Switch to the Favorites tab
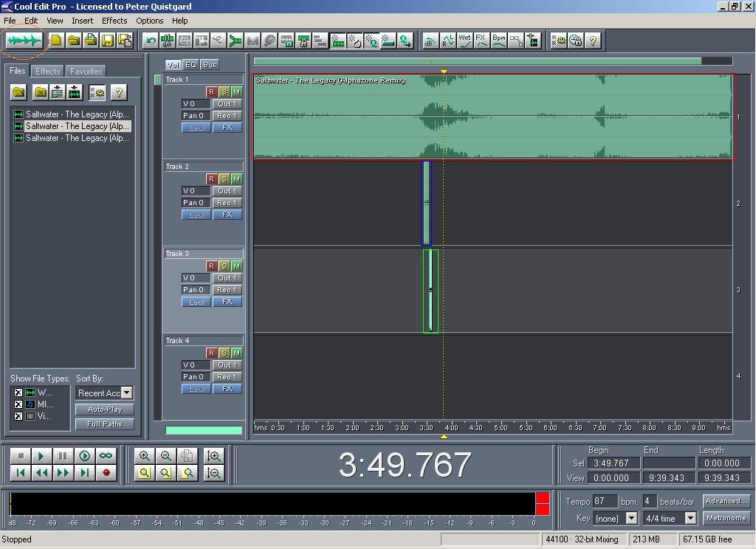This screenshot has height=549, width=756. pyautogui.click(x=86, y=72)
